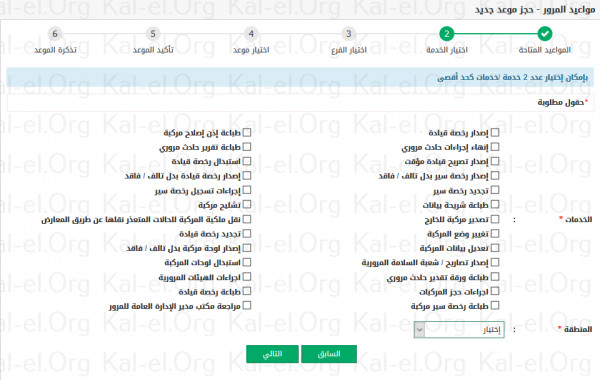Check 'تغيير وضع المركبة' option

point(495,233)
